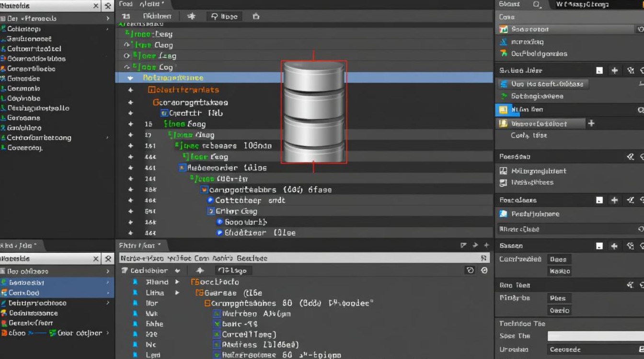
Task: Click the gutter marker beside line number 17
Action: pyautogui.click(x=130, y=135)
